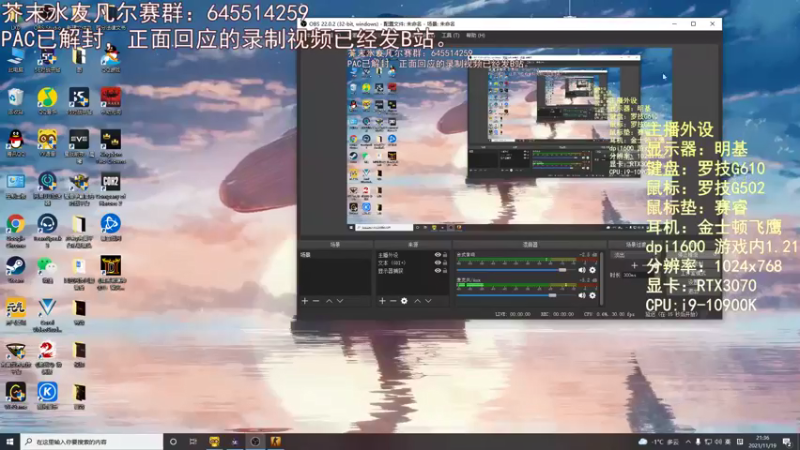Click the OBS preview canvas

click(509, 140)
